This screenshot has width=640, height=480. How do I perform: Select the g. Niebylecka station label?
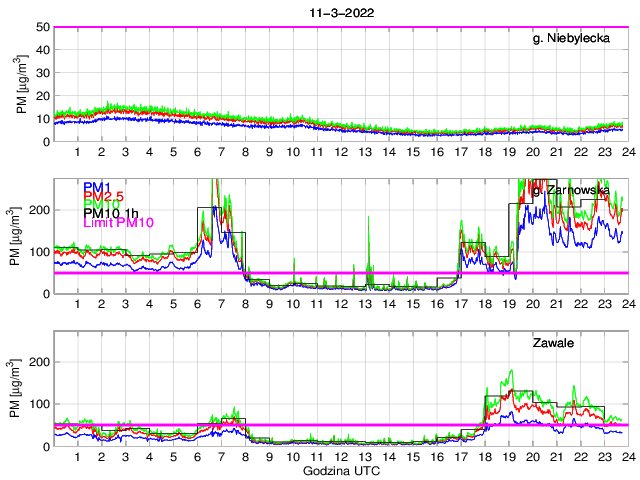point(578,38)
